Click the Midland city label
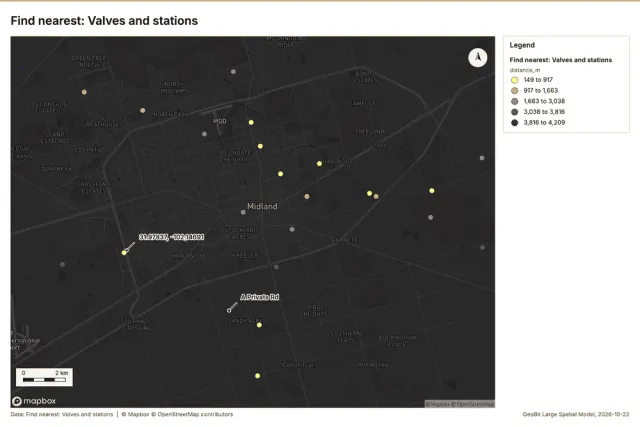 (x=262, y=206)
